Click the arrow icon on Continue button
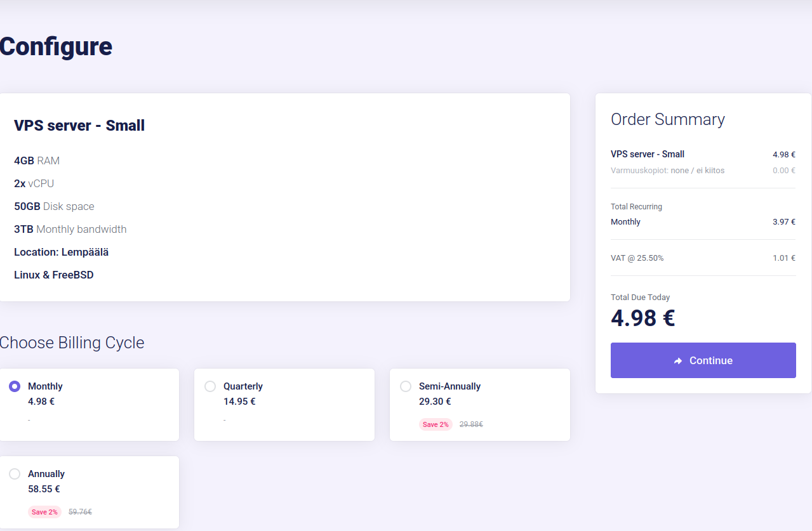Screen dimensions: 812x531 pyautogui.click(x=678, y=361)
